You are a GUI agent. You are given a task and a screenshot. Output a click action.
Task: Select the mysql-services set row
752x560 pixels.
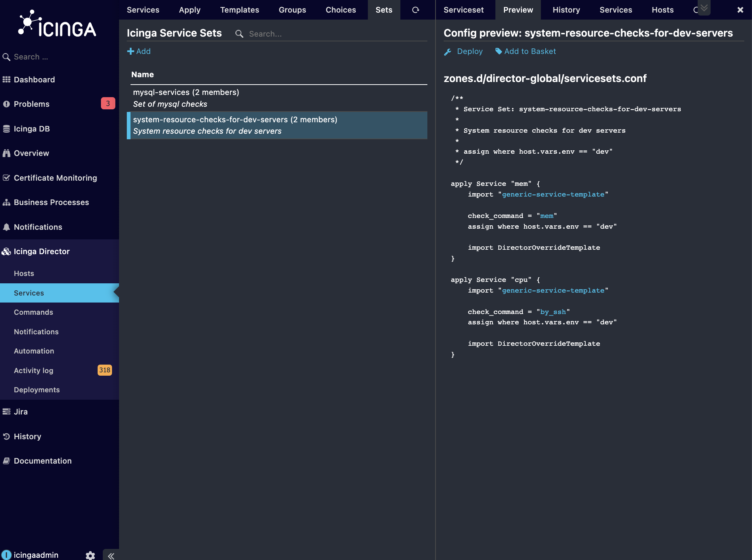pyautogui.click(x=277, y=98)
